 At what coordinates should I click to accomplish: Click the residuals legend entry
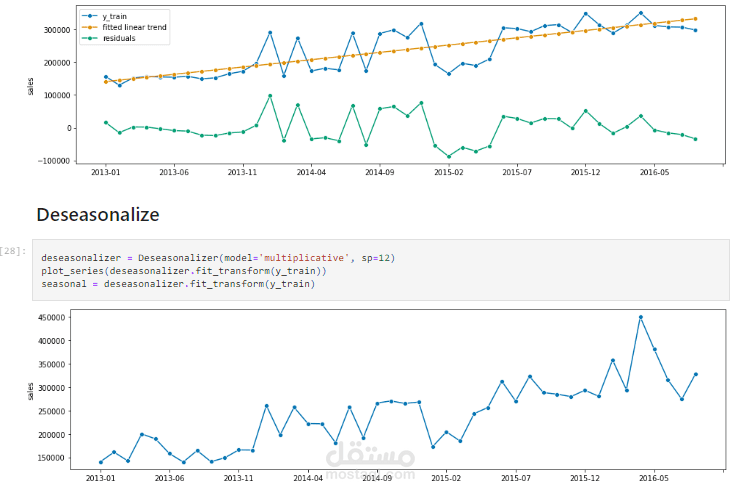[x=117, y=38]
